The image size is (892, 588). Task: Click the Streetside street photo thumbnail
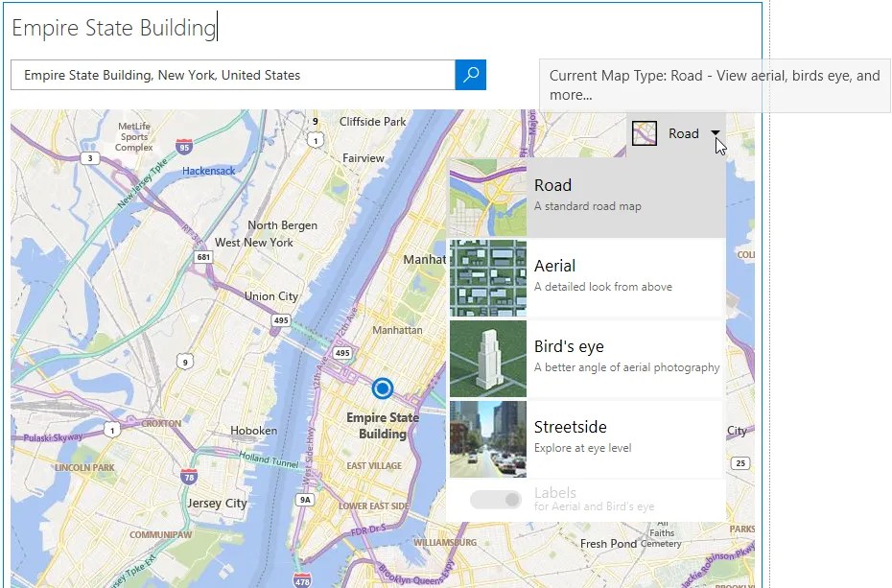(488, 439)
